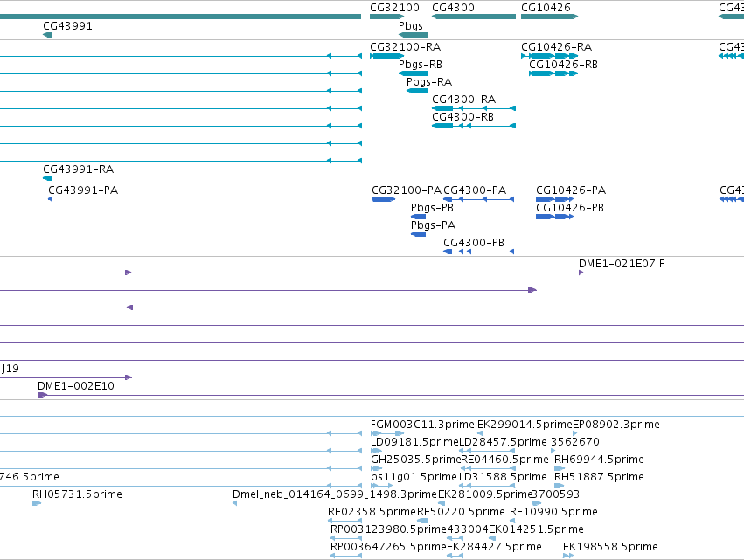This screenshot has width=744, height=560.
Task: Select the RE04460.5prime EST label
Action: point(504,460)
